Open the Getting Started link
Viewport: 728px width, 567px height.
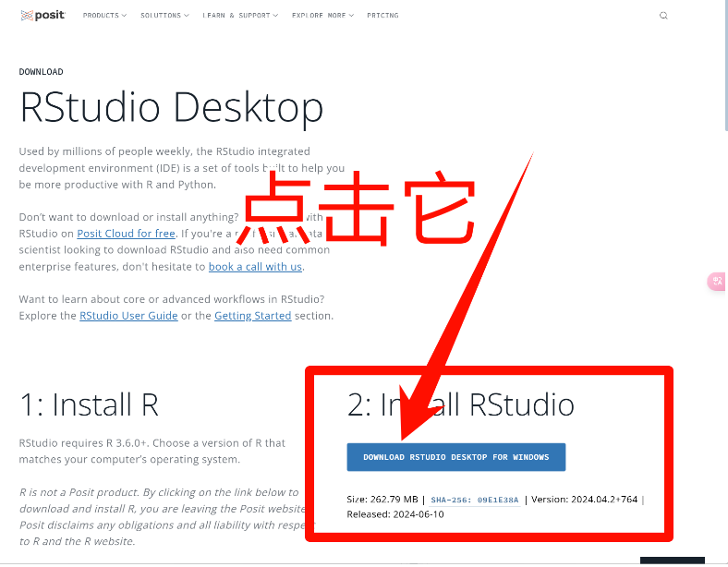[x=252, y=316]
